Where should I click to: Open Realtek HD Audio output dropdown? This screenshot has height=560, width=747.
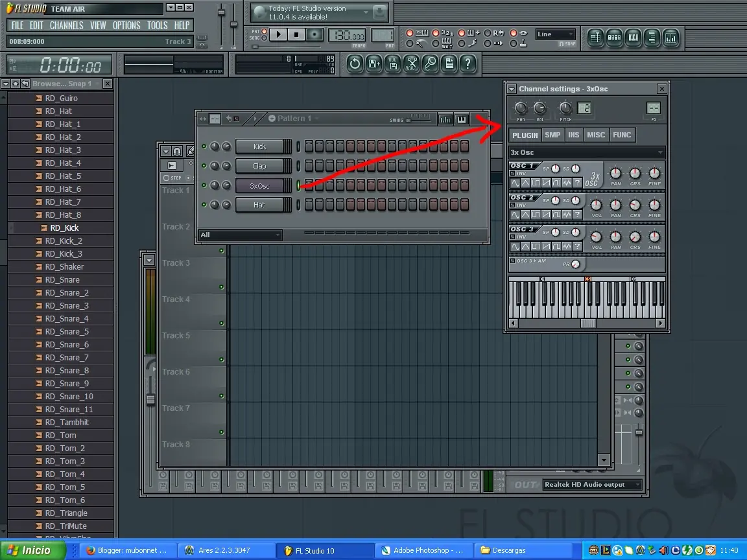pos(592,485)
